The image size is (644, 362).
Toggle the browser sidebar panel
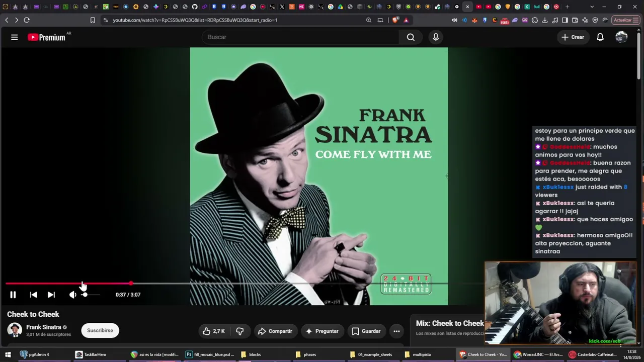(x=565, y=20)
